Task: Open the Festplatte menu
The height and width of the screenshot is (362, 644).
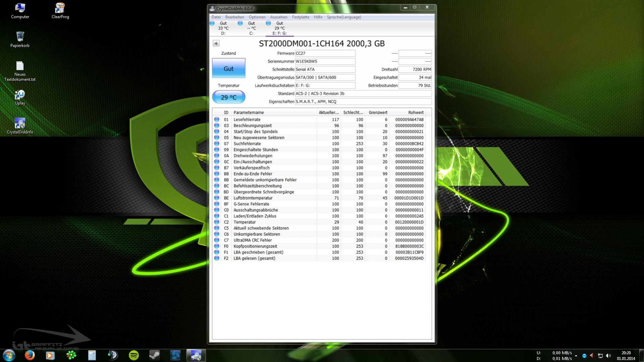Action: pos(301,17)
